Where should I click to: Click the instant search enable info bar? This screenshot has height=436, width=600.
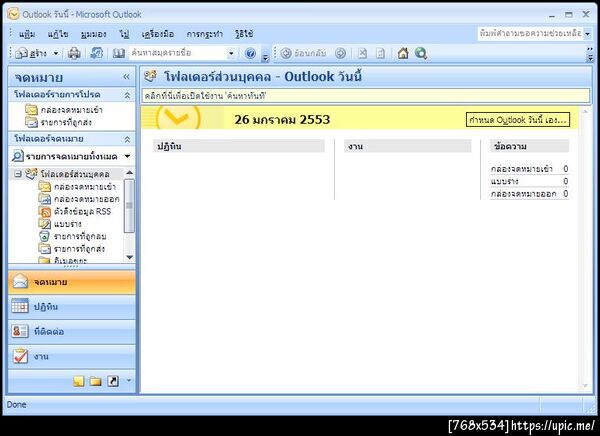click(365, 96)
